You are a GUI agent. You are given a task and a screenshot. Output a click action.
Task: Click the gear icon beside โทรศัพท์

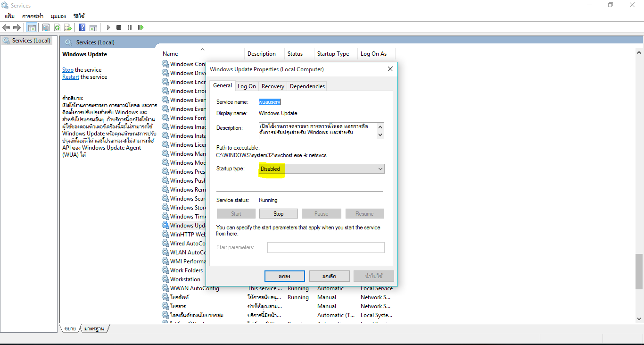point(165,297)
